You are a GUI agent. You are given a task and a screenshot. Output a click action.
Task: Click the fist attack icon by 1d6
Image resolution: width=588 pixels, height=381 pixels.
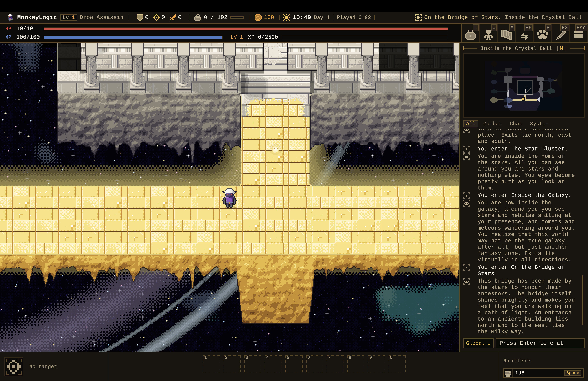508,373
